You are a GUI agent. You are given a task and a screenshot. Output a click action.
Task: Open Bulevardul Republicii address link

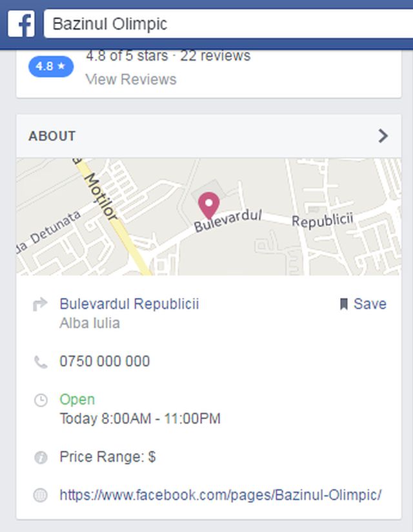click(x=130, y=304)
